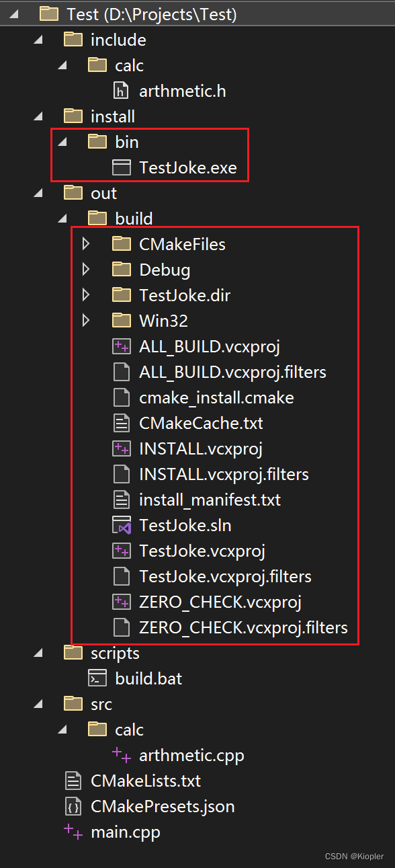Expand the Debug folder

pyautogui.click(x=86, y=270)
